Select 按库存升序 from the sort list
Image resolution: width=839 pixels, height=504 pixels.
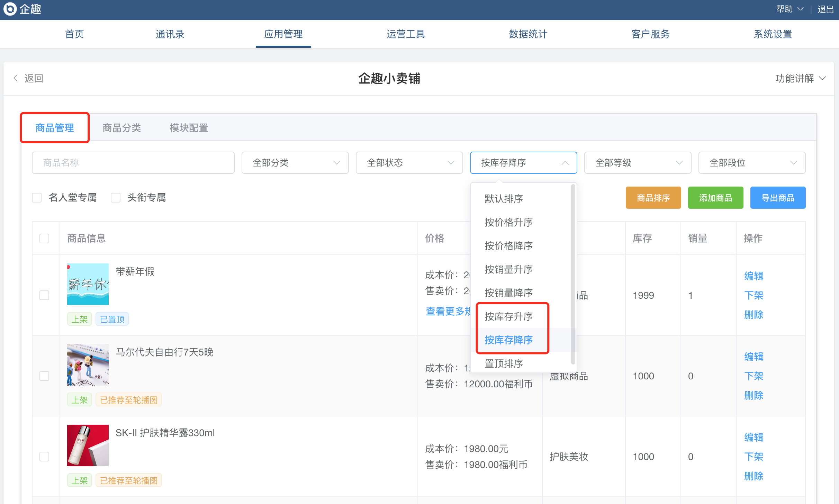click(508, 316)
